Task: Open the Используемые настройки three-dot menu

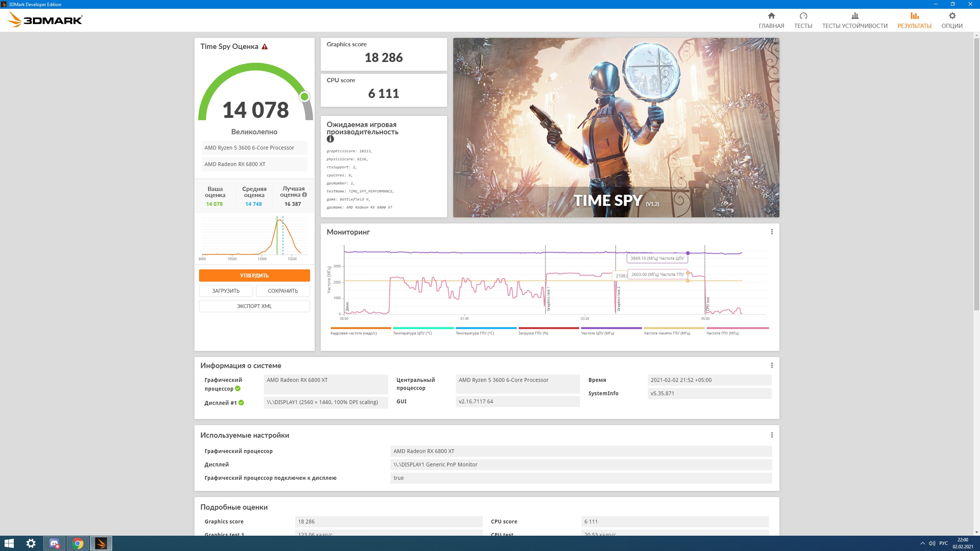Action: [x=772, y=435]
